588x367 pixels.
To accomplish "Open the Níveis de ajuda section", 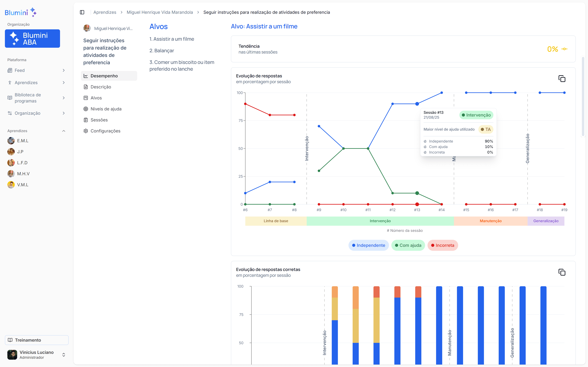I will click(106, 109).
